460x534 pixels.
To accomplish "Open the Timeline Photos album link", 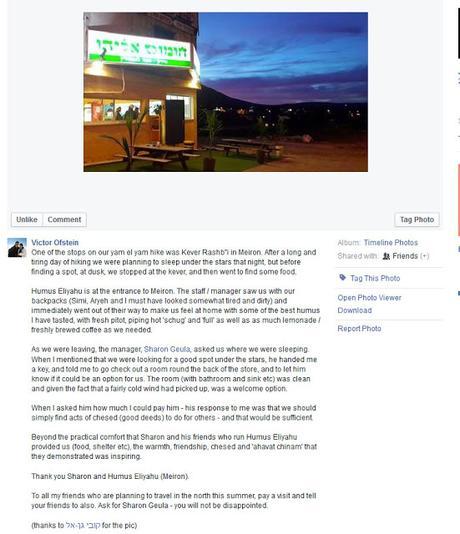I will pyautogui.click(x=391, y=242).
